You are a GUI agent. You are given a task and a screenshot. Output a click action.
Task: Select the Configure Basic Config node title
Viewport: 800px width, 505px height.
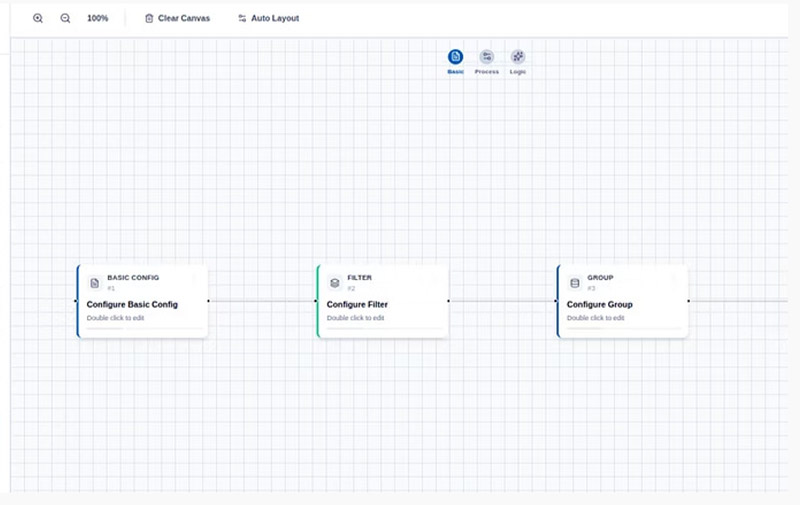coord(132,304)
